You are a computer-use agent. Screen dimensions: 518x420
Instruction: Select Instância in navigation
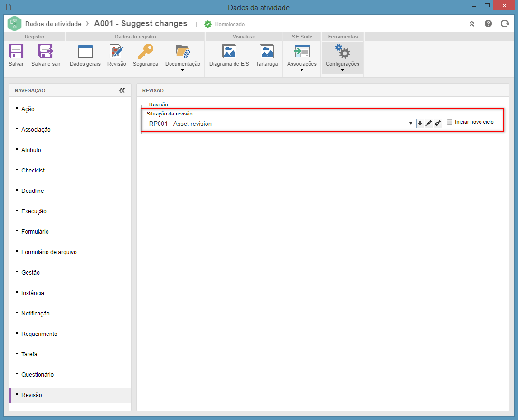[x=33, y=293]
